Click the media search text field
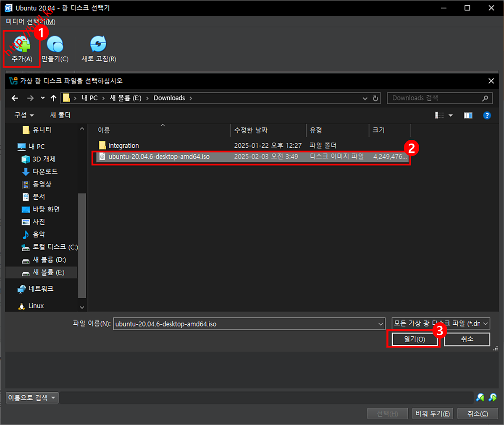The image size is (504, 425). point(266,398)
